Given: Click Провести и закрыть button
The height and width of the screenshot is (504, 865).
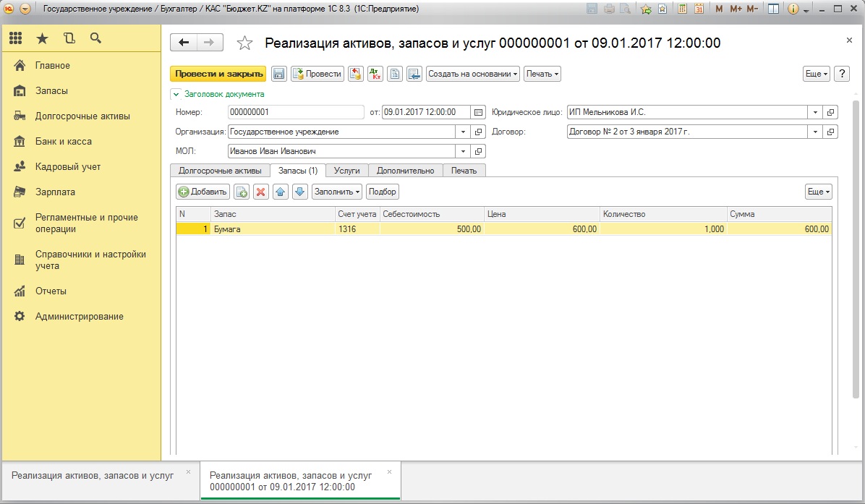Looking at the screenshot, I should [218, 74].
